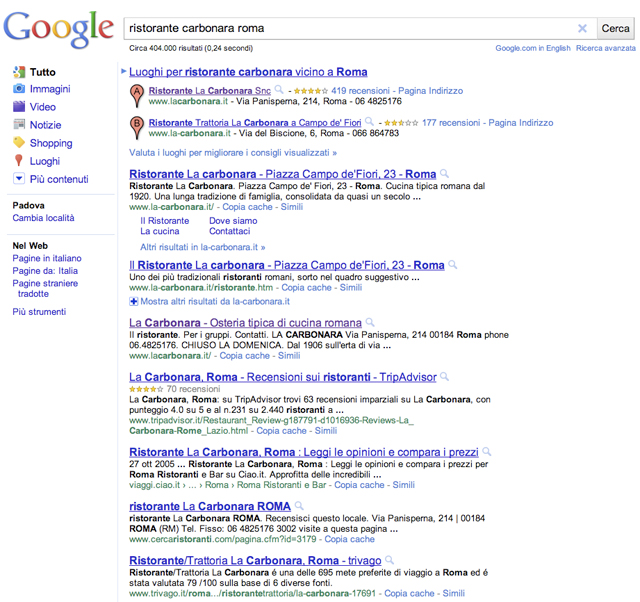This screenshot has height=602, width=640.
Task: Click www.lacarbonara.it address under listing A
Action: click(188, 101)
